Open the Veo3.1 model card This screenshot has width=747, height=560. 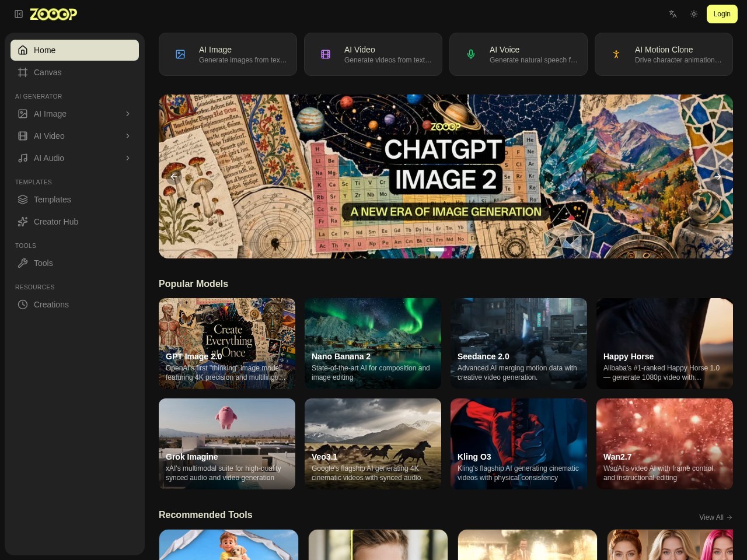click(x=373, y=444)
